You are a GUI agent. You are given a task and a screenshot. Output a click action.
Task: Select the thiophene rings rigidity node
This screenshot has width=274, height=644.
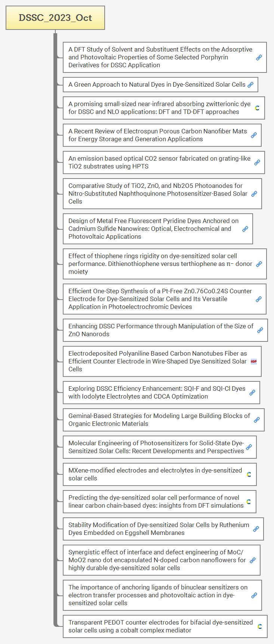tap(160, 264)
